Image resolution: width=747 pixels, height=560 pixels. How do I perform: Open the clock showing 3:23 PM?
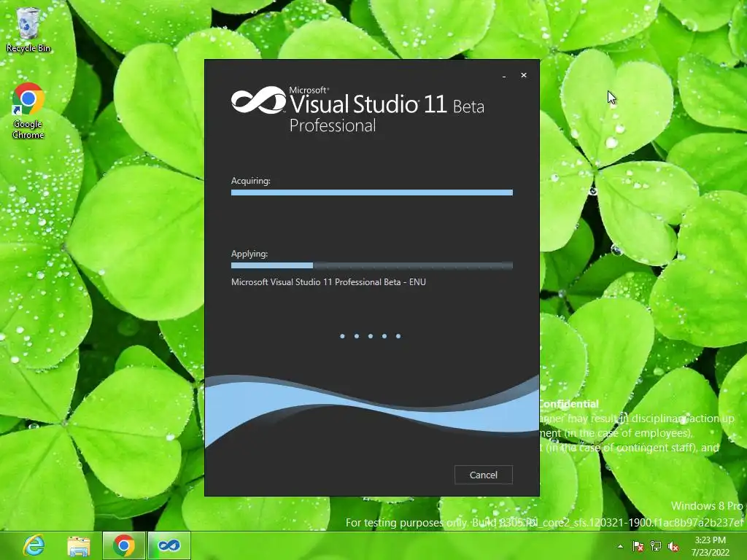click(x=711, y=546)
